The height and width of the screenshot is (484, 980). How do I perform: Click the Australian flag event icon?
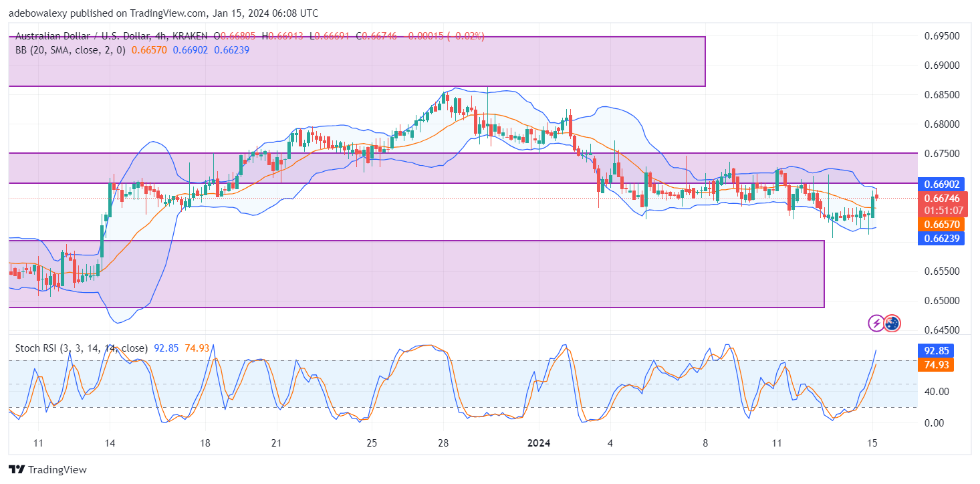pyautogui.click(x=892, y=324)
